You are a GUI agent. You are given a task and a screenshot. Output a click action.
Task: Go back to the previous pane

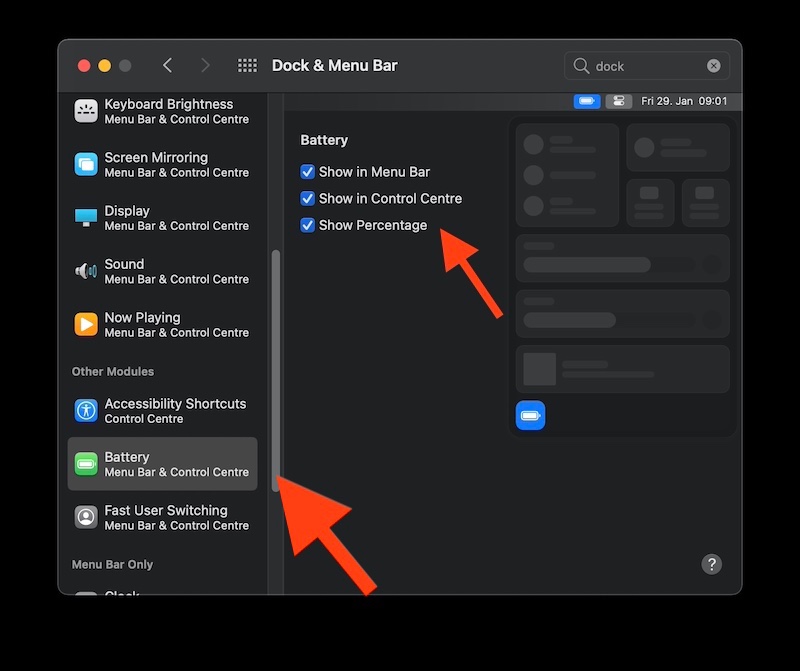tap(167, 65)
